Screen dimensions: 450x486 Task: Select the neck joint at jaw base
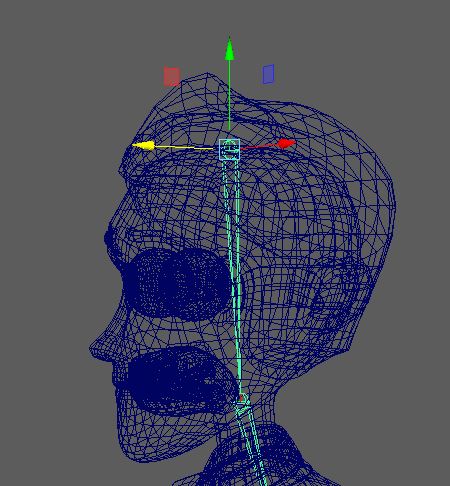coord(241,399)
